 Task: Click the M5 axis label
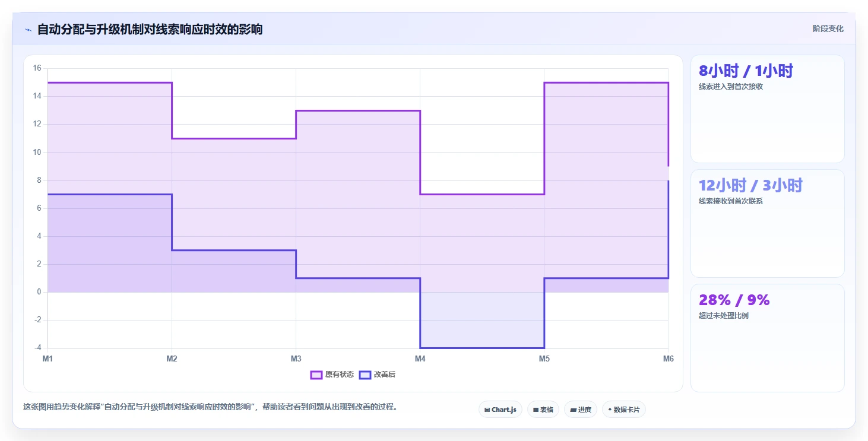click(x=544, y=358)
